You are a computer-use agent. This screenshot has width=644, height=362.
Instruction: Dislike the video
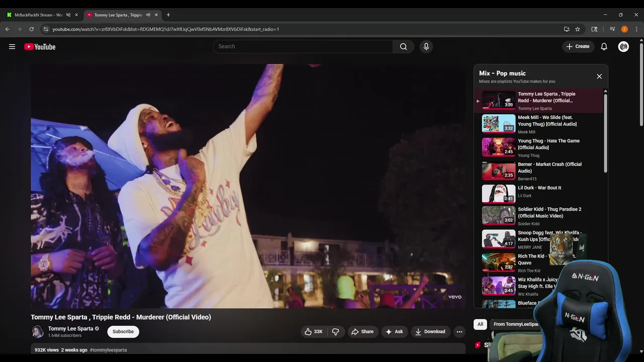point(336,332)
